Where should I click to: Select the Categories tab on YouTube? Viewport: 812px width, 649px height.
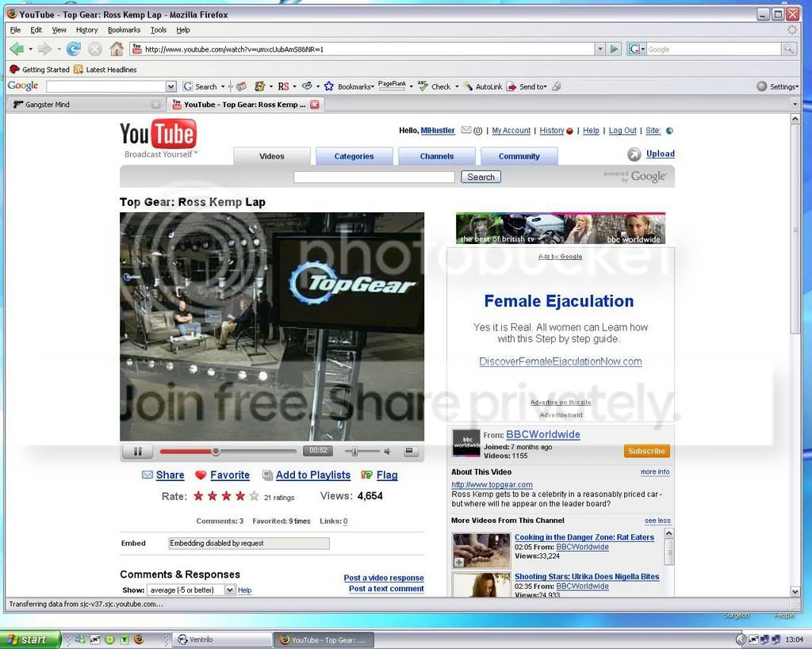click(x=354, y=156)
